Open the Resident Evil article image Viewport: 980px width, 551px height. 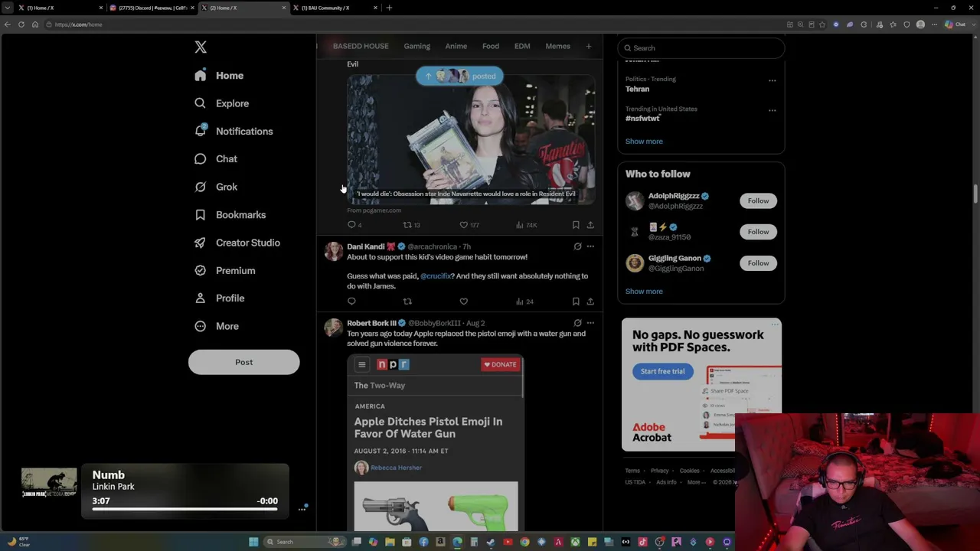[x=471, y=139]
